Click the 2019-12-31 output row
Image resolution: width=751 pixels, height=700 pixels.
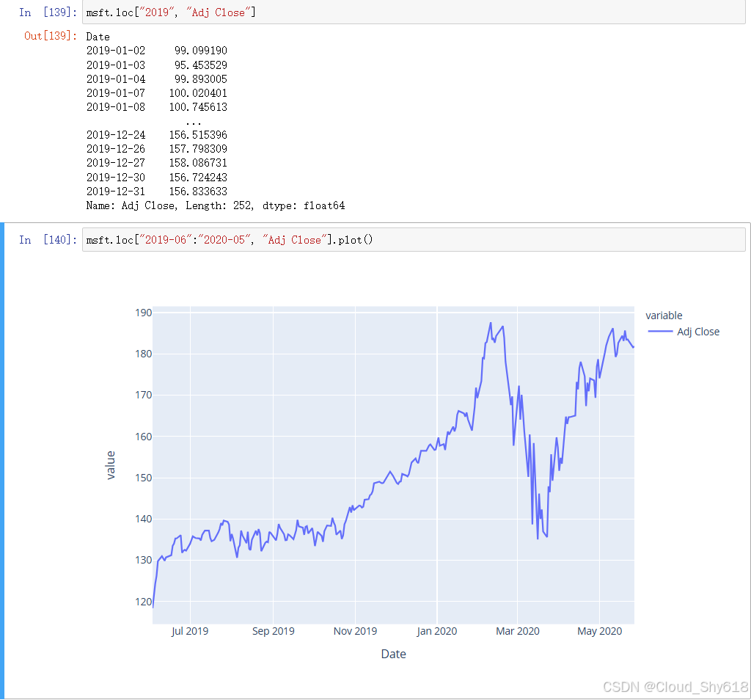(157, 192)
